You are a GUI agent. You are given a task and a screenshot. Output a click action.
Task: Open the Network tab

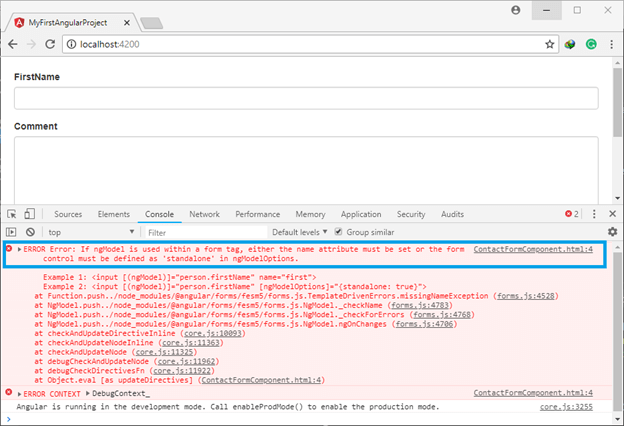coord(204,214)
